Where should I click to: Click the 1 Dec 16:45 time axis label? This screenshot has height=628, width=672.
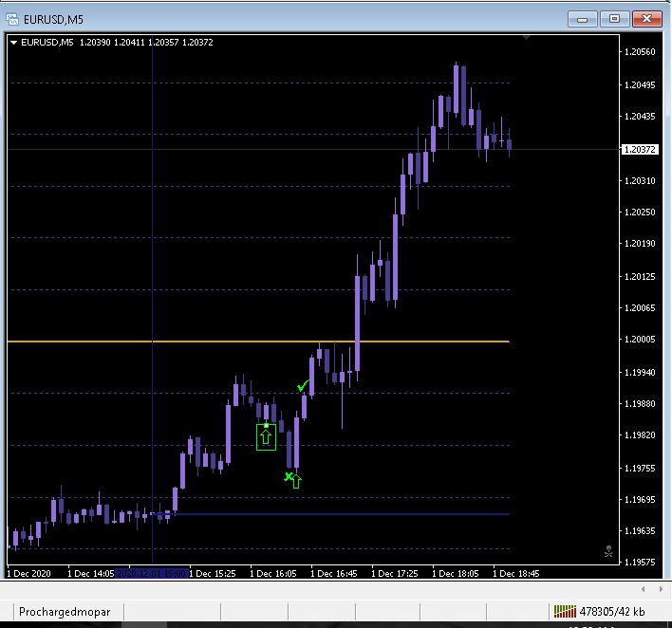pyautogui.click(x=334, y=573)
